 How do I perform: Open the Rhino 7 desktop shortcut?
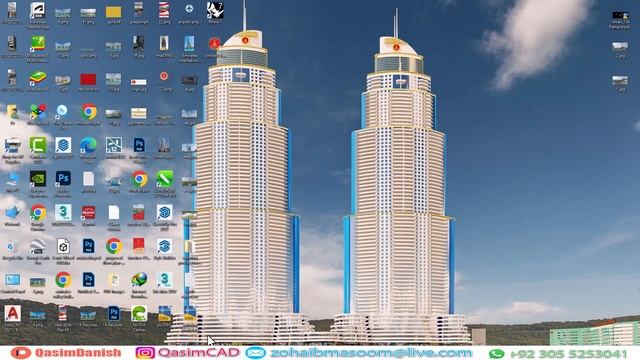(215, 11)
